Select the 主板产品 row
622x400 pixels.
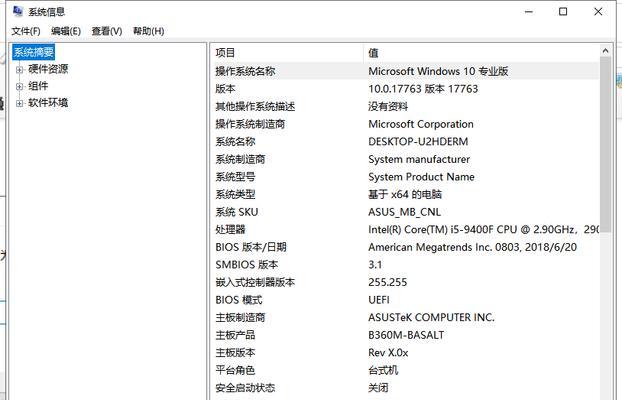coord(405,335)
